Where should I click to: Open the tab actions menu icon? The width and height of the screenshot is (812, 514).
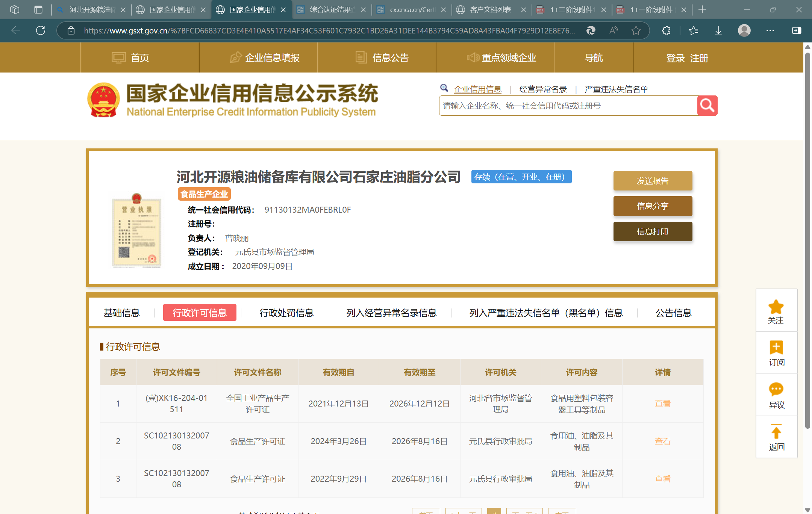tap(38, 10)
